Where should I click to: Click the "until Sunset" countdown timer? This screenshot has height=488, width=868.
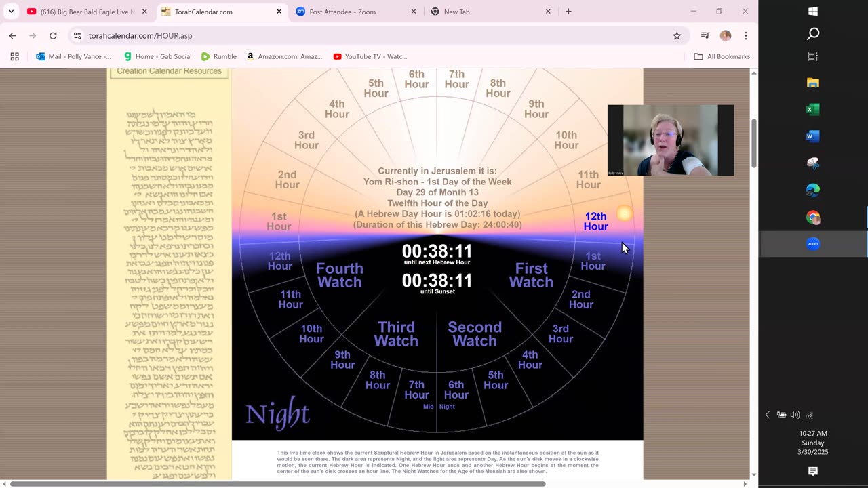pyautogui.click(x=437, y=283)
